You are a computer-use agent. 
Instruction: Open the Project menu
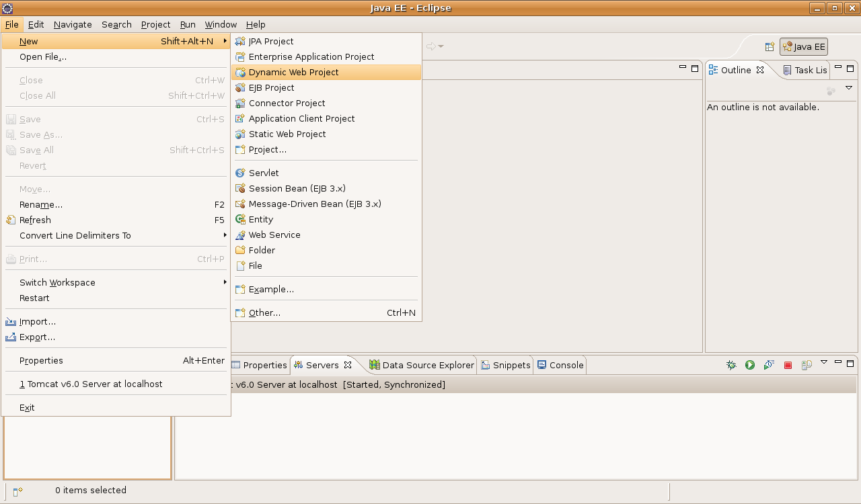pyautogui.click(x=155, y=24)
